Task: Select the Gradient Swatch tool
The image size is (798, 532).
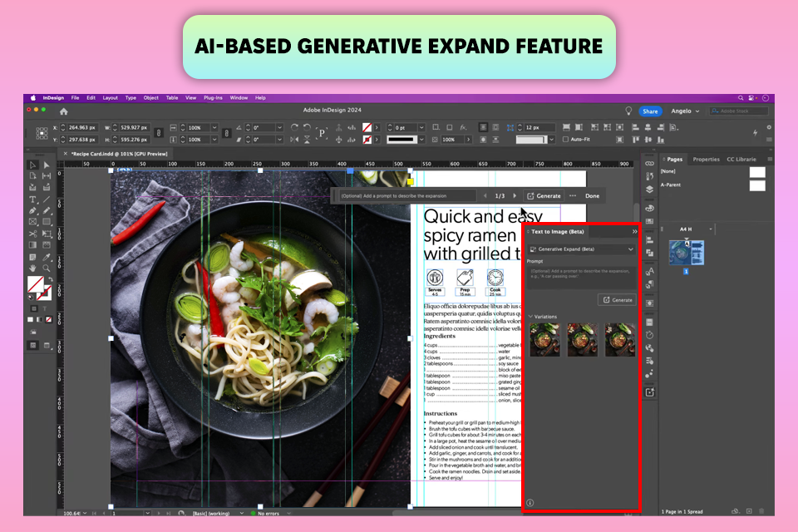Action: (x=32, y=245)
